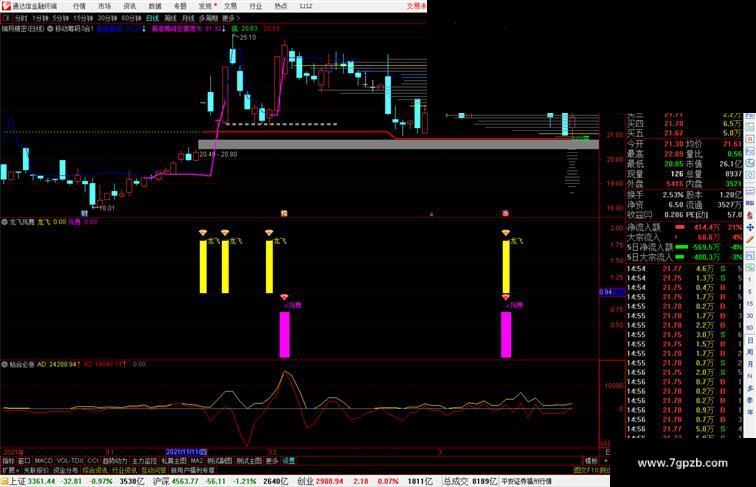
Task: Open the 模板 template button
Action: pyautogui.click(x=591, y=461)
